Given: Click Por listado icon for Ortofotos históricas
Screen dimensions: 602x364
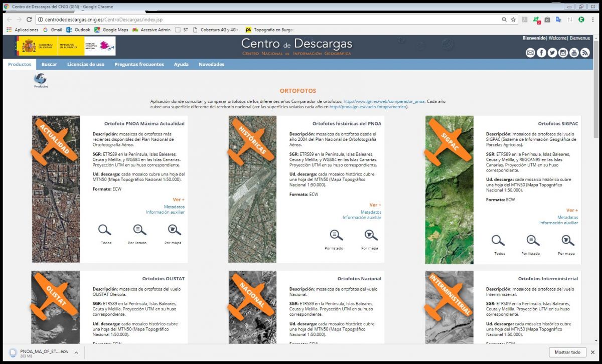Looking at the screenshot, I should (337, 235).
